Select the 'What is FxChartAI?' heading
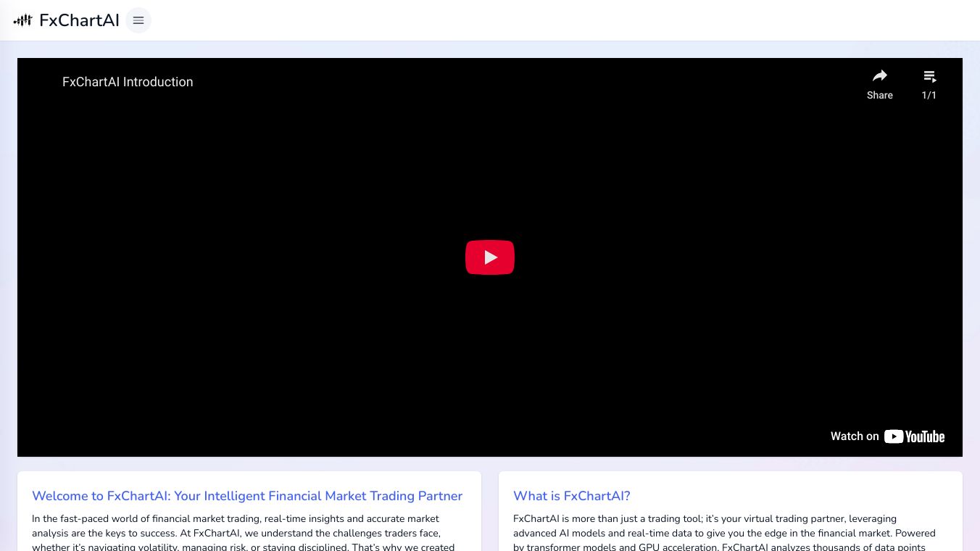The height and width of the screenshot is (551, 980). (572, 496)
